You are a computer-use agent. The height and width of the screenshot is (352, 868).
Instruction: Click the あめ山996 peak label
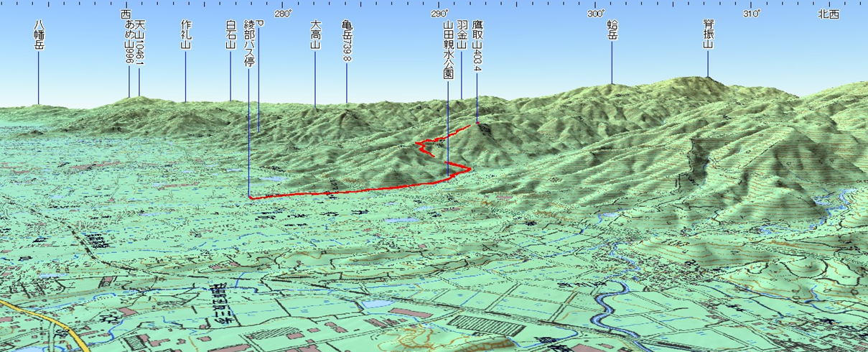click(129, 45)
